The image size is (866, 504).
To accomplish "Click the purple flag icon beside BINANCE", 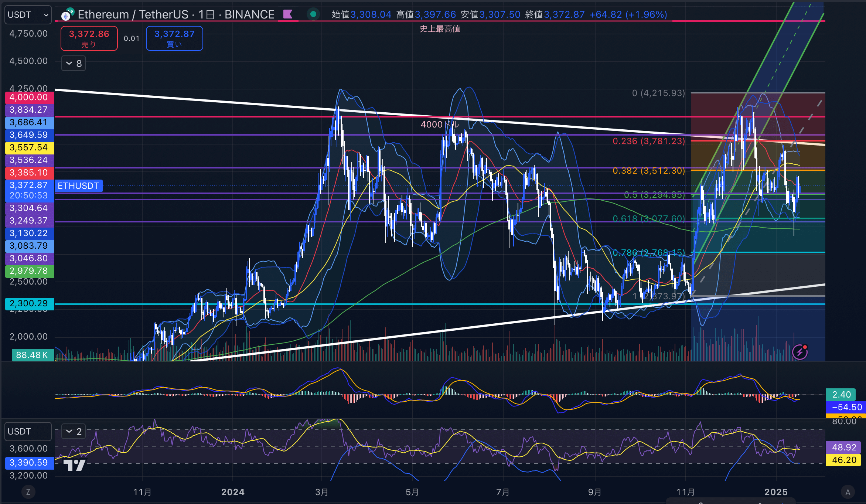I will tap(288, 14).
